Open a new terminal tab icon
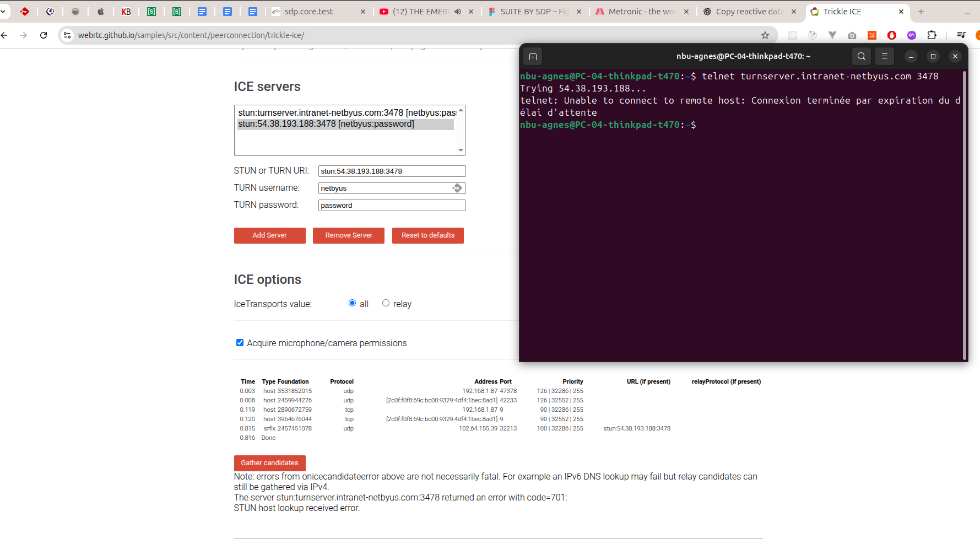The width and height of the screenshot is (980, 549). 533,56
